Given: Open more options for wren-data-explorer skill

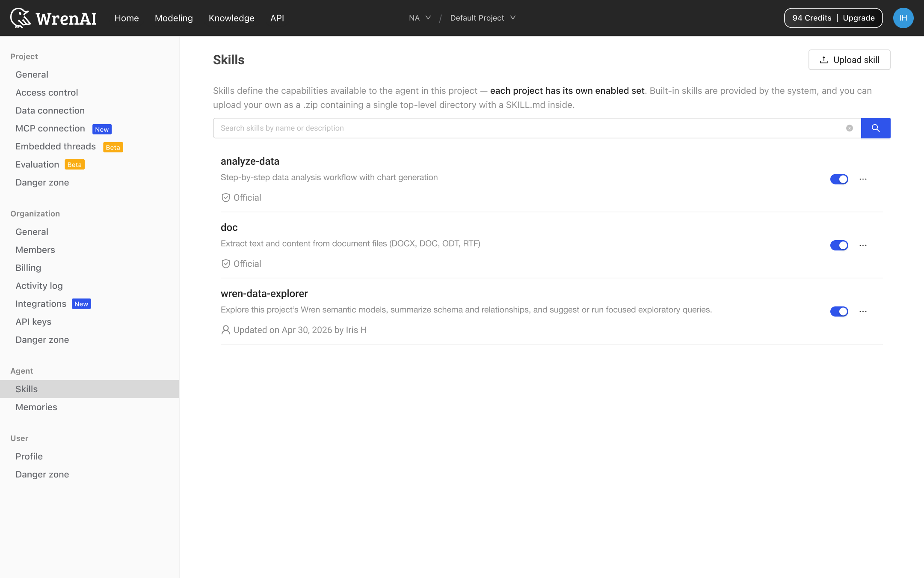Looking at the screenshot, I should (x=863, y=311).
